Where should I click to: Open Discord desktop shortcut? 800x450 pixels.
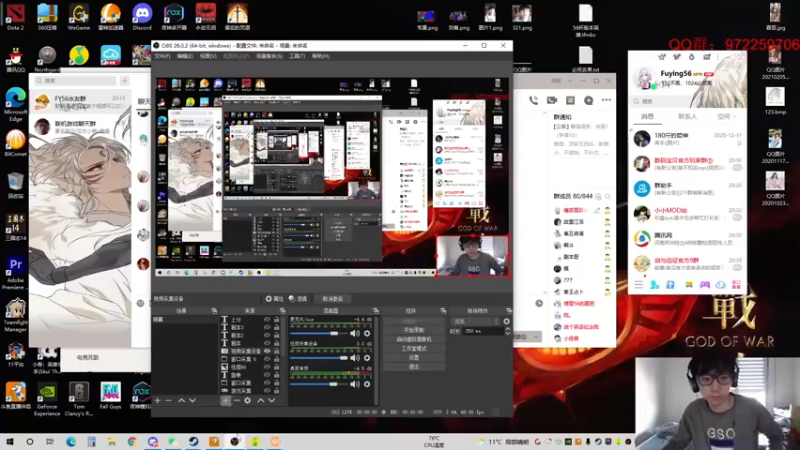click(142, 17)
